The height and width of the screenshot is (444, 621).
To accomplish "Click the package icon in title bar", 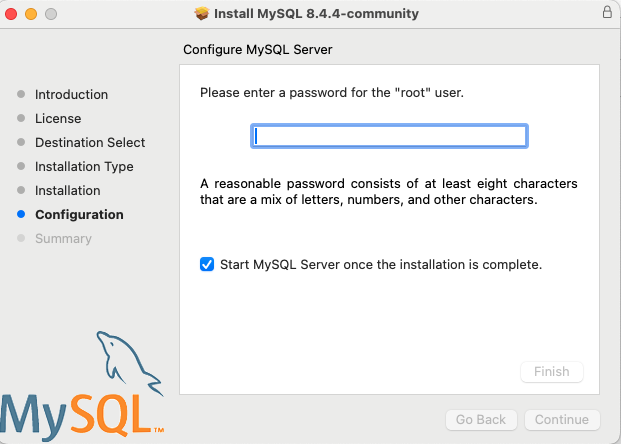I will coord(202,14).
